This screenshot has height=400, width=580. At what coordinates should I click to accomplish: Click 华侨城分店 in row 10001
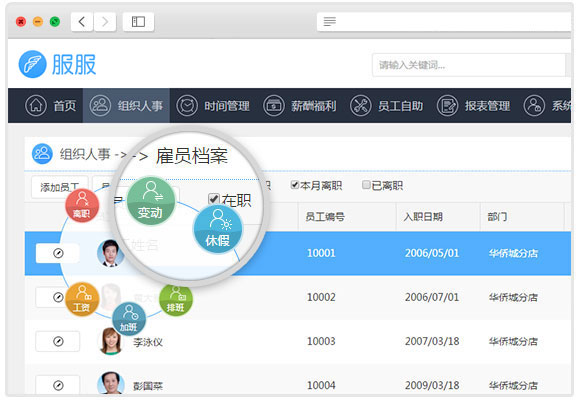[x=513, y=253]
